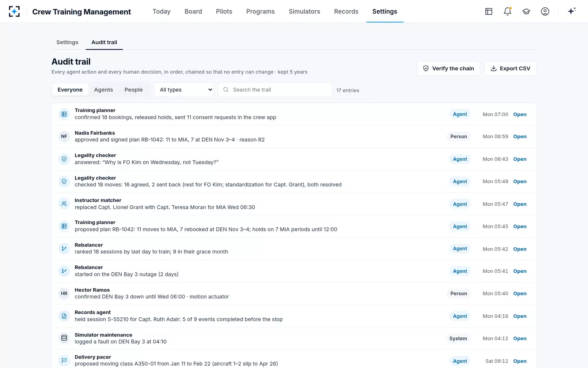This screenshot has width=588, height=368.
Task: Click the Training planner icon for confirmed 18 bookings
Action: point(64,114)
